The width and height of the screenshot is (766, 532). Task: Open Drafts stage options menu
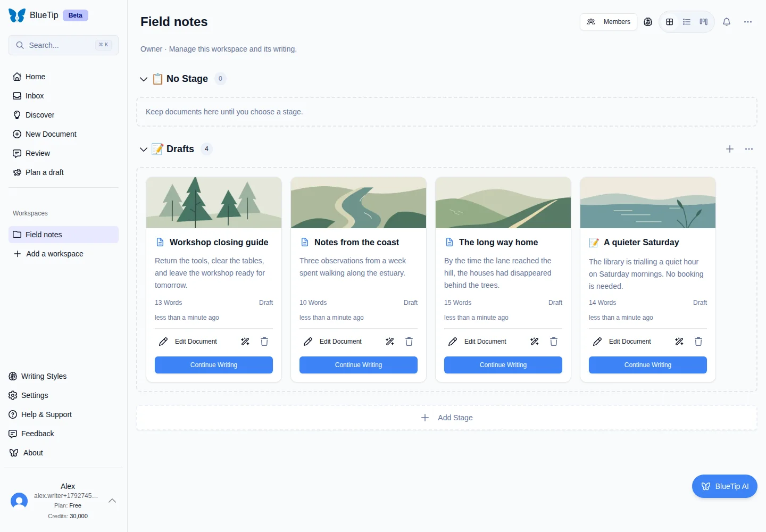pyautogui.click(x=749, y=149)
